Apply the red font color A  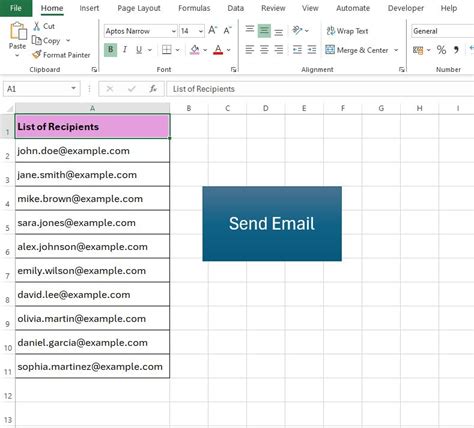pyautogui.click(x=218, y=50)
